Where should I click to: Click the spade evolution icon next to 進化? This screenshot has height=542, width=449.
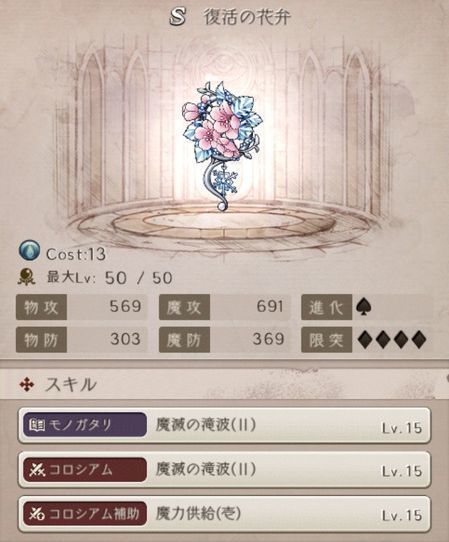[364, 307]
